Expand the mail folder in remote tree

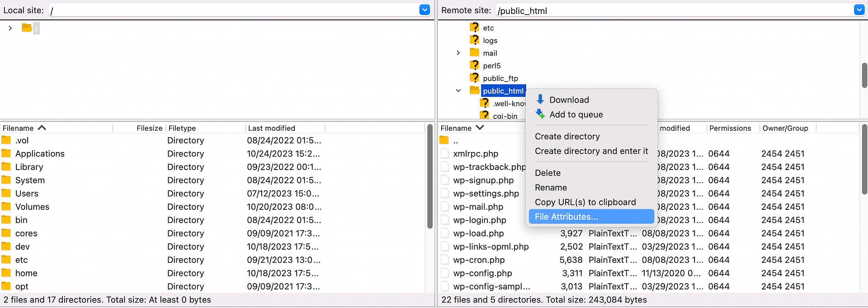click(458, 53)
